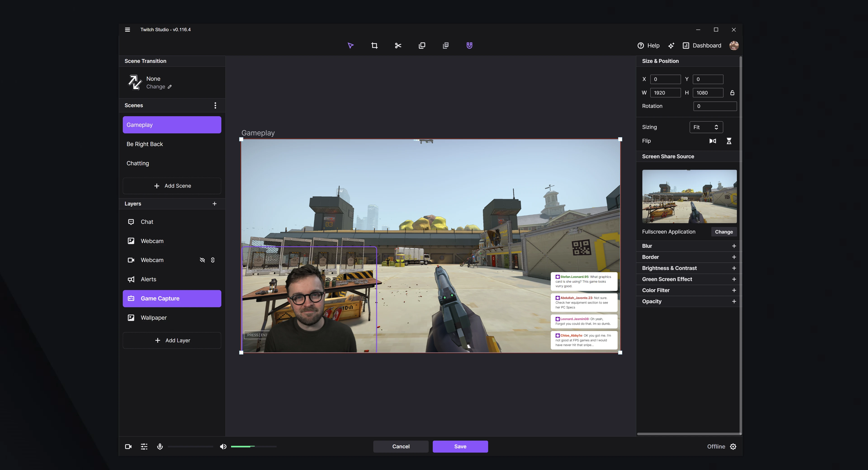Select the pointer/select tool in the toolbar
The width and height of the screenshot is (868, 470).
click(x=350, y=45)
